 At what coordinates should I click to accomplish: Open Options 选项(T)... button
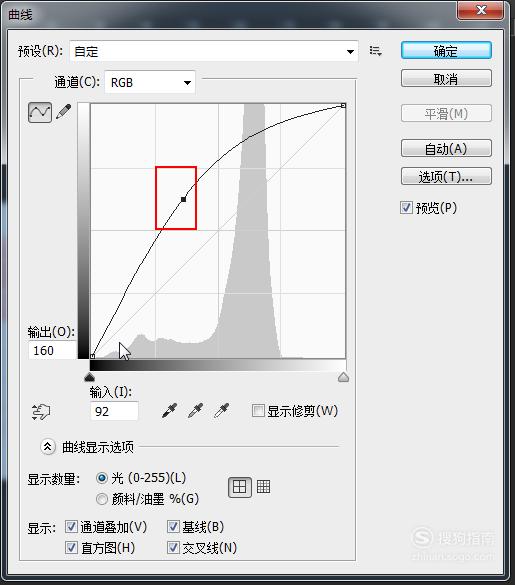446,176
